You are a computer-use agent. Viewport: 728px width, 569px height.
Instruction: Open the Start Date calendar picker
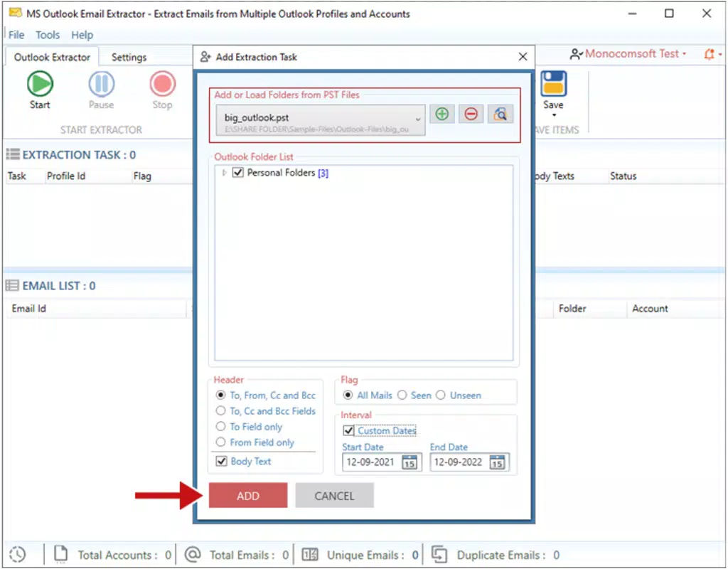click(409, 462)
